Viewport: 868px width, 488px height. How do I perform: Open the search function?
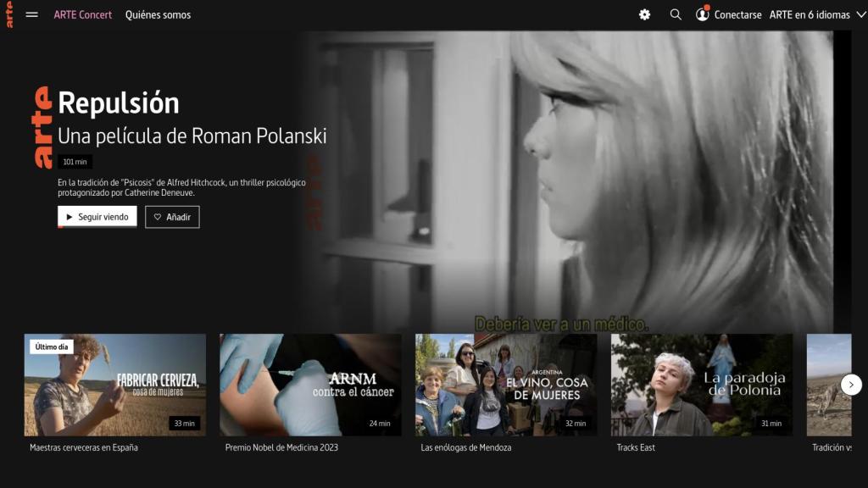[x=675, y=14]
